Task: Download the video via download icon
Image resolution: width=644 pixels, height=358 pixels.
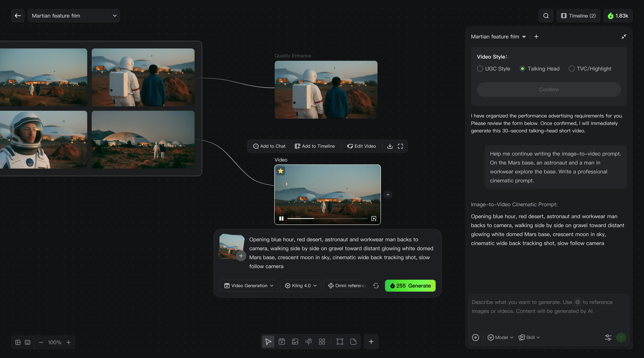Action: 390,146
